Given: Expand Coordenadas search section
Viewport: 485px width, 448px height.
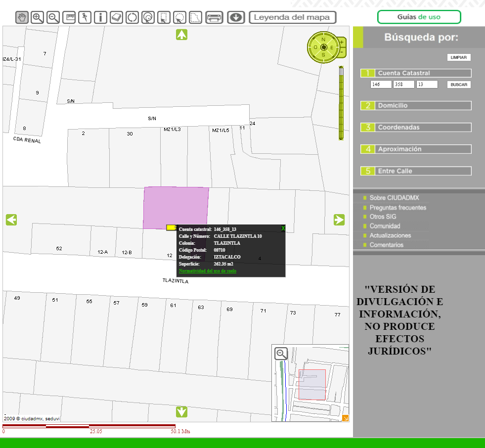Looking at the screenshot, I should [416, 127].
